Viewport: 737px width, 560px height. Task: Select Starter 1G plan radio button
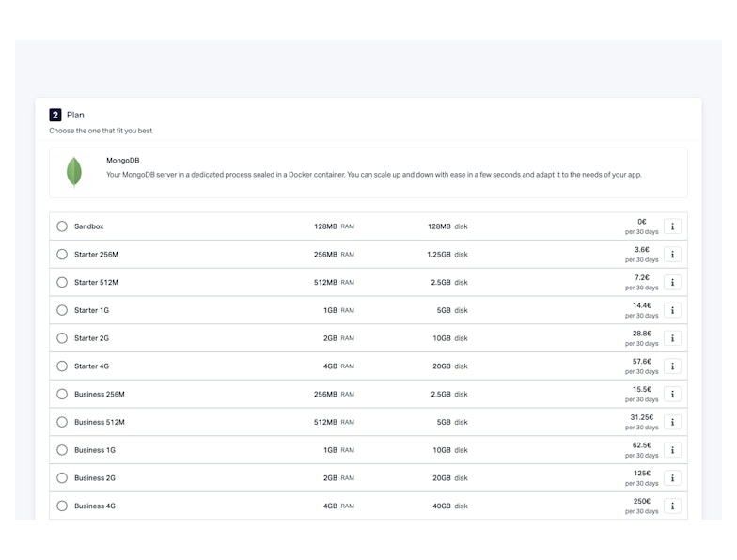pyautogui.click(x=62, y=310)
